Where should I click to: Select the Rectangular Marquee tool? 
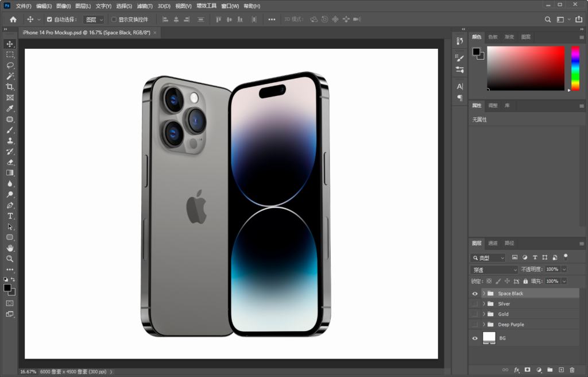[x=10, y=55]
